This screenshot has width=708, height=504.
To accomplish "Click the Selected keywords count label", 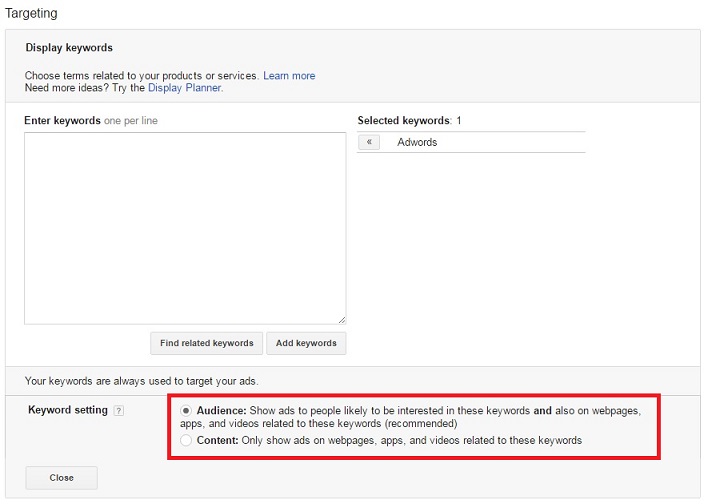I will click(409, 121).
